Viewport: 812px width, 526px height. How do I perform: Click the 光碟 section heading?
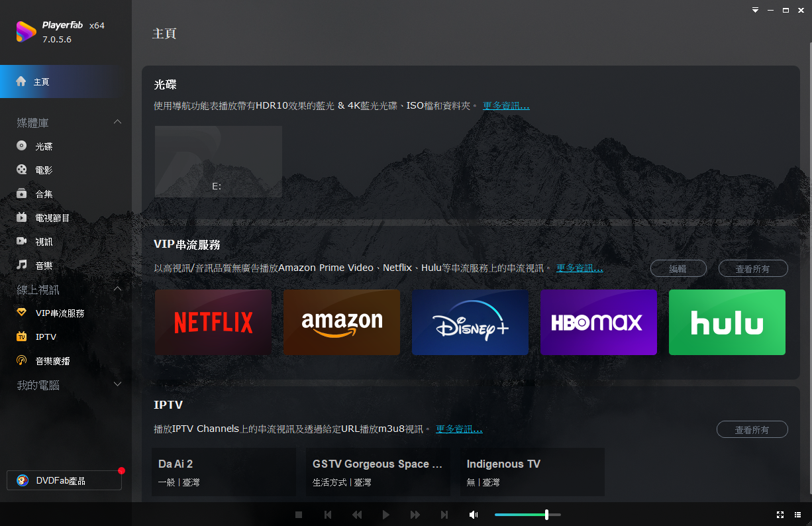click(x=166, y=85)
